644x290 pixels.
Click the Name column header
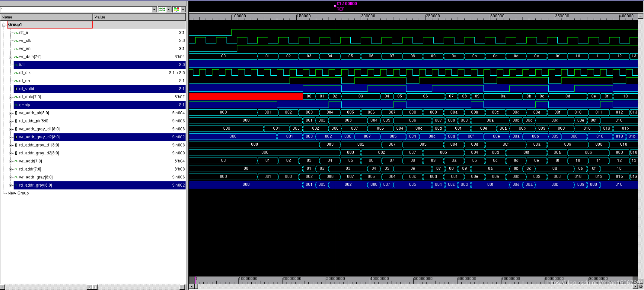[47, 17]
